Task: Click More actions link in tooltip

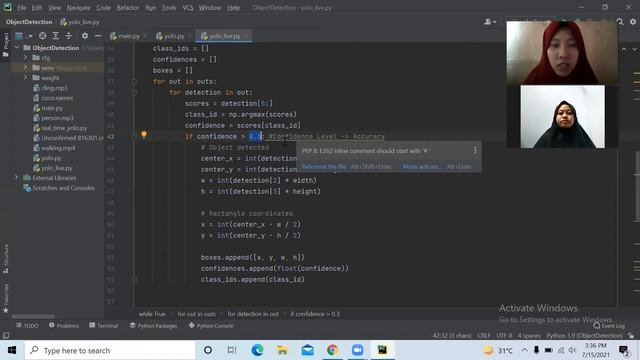Action: point(422,167)
